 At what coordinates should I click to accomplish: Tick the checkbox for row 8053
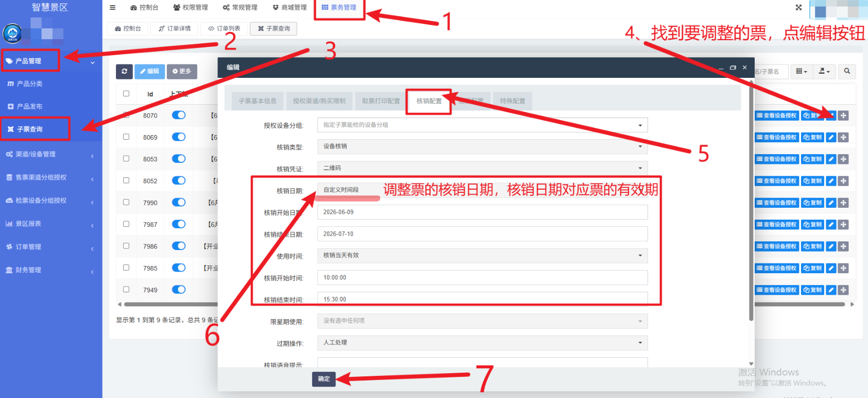click(x=126, y=158)
